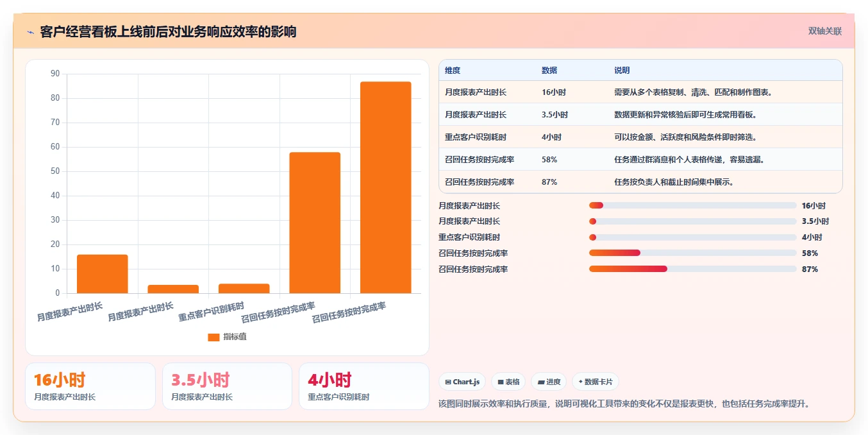Click the icon beside the dashboard title
868x435 pixels.
30,32
